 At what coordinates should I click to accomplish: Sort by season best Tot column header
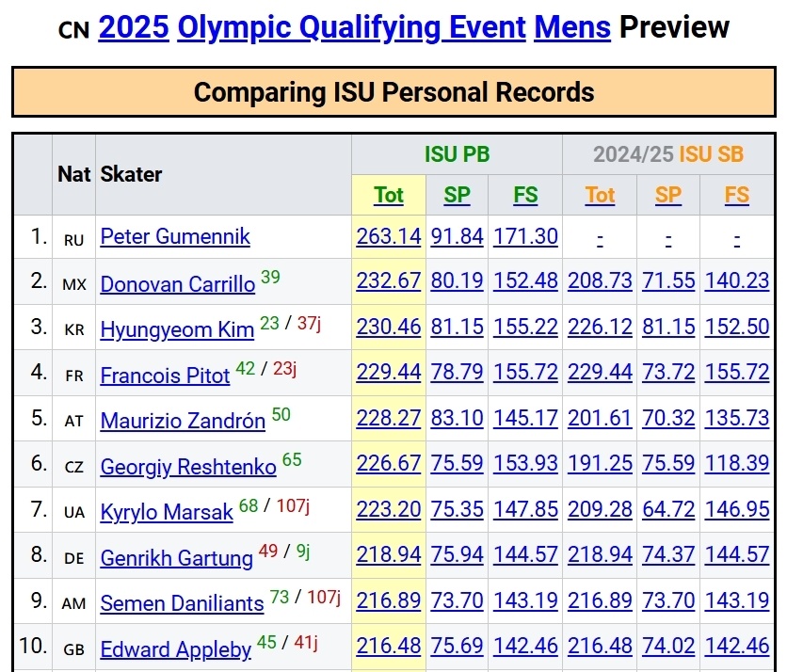pyautogui.click(x=600, y=195)
